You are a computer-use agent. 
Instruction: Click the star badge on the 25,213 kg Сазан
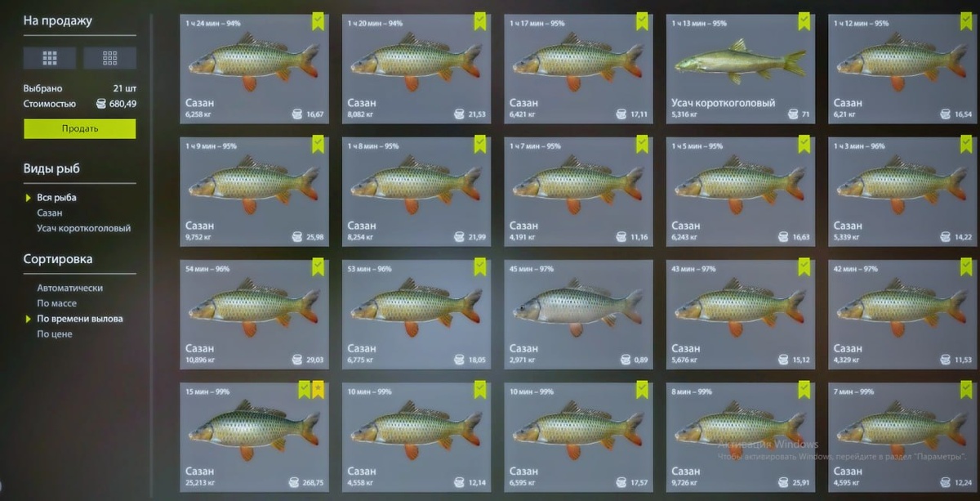click(318, 390)
